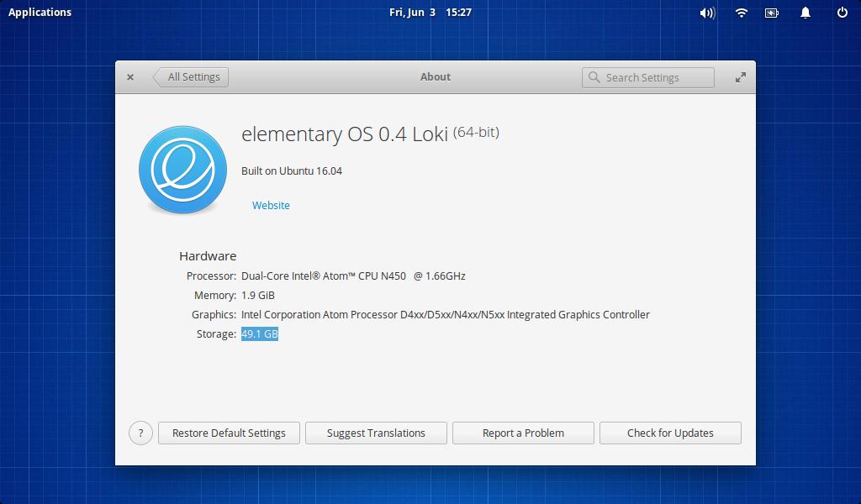Image resolution: width=861 pixels, height=504 pixels.
Task: Open the Wi-Fi network indicator
Action: point(742,13)
